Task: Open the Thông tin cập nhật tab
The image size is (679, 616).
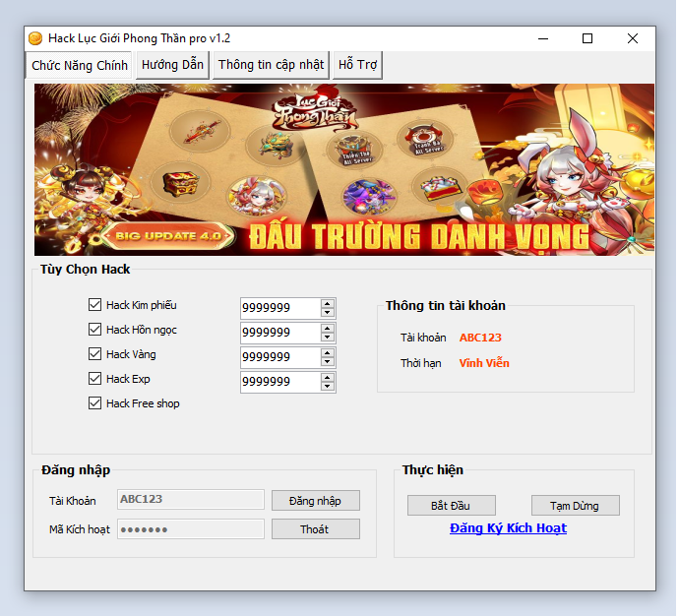Action: tap(271, 65)
